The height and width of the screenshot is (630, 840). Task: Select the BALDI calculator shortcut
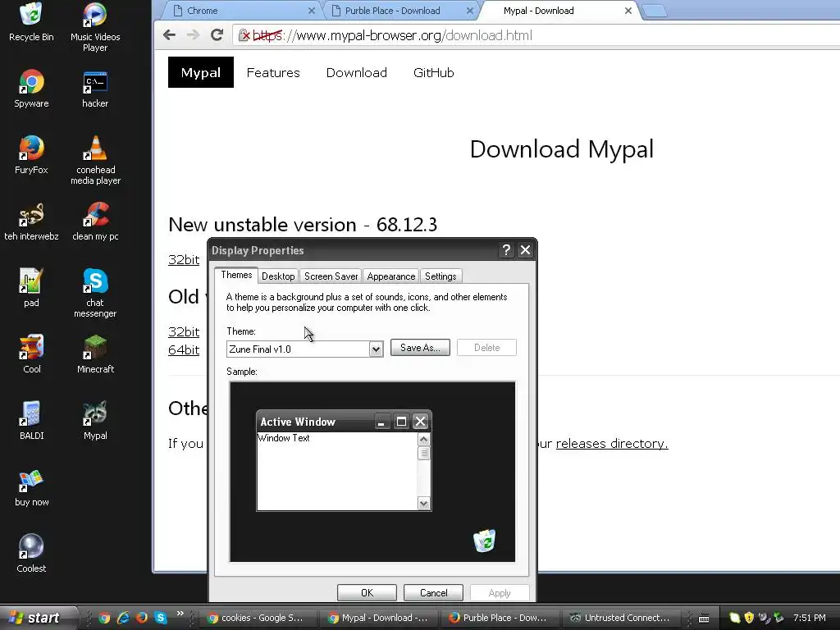(x=31, y=420)
